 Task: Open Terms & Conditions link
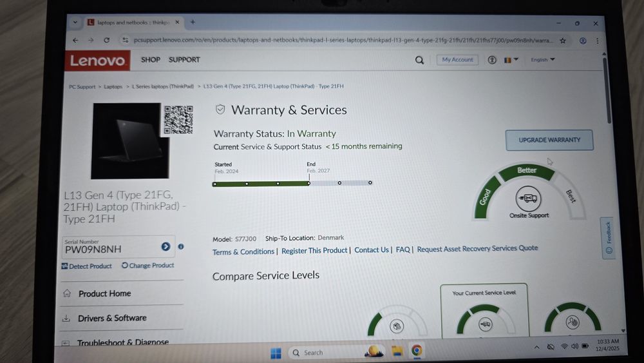pyautogui.click(x=243, y=251)
